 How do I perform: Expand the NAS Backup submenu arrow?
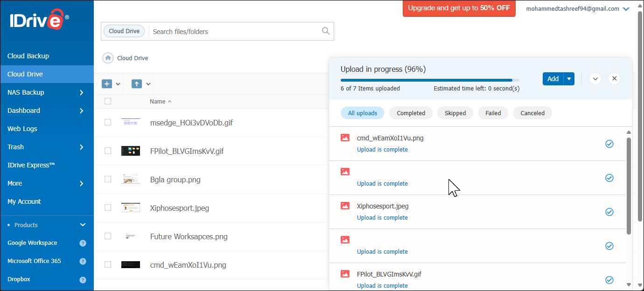pos(82,92)
